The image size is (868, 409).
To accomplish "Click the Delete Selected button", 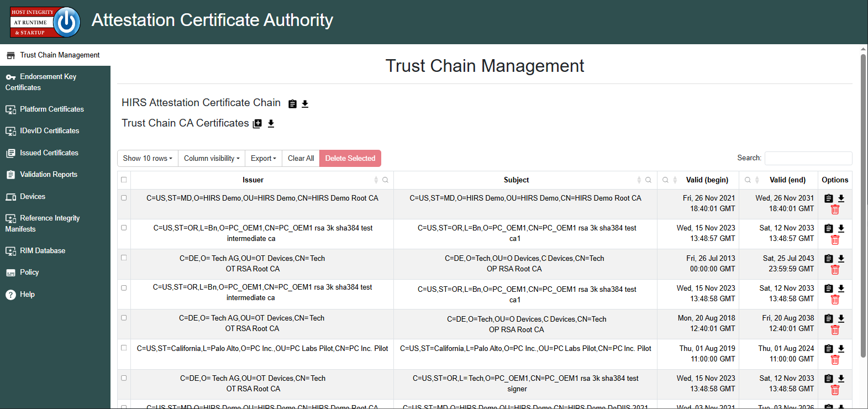I will pos(350,159).
